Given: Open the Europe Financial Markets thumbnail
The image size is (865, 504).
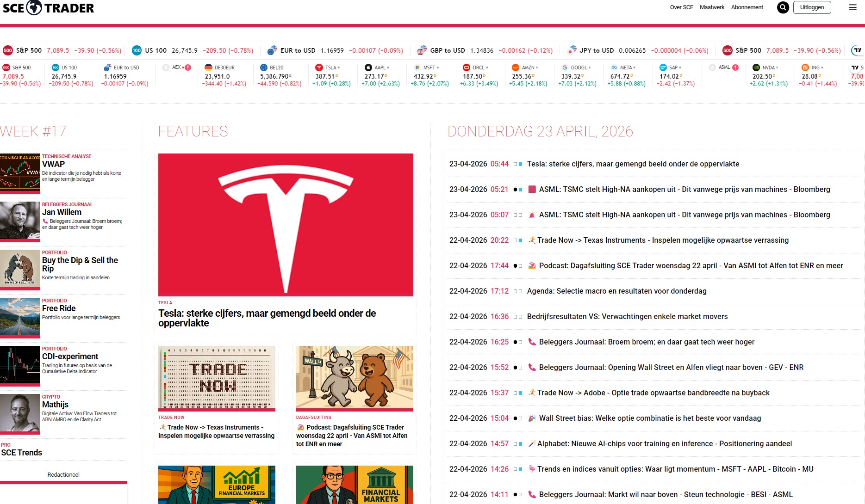Looking at the screenshot, I should pyautogui.click(x=217, y=485).
